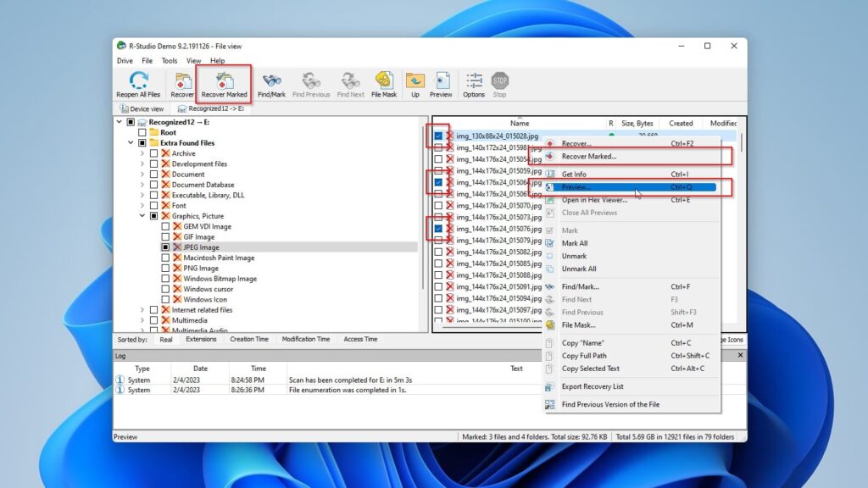Viewport: 868px width, 488px height.
Task: Click the Stop sign toolbar icon
Action: point(499,80)
